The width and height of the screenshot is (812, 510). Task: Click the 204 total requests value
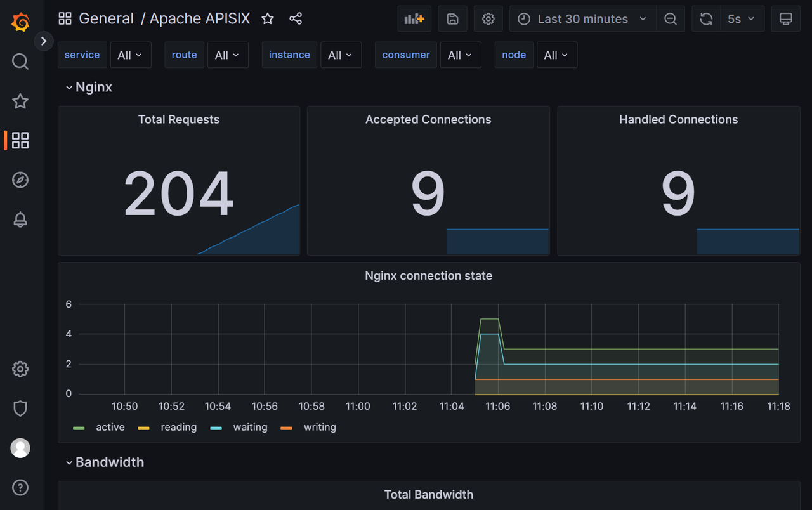pos(179,194)
